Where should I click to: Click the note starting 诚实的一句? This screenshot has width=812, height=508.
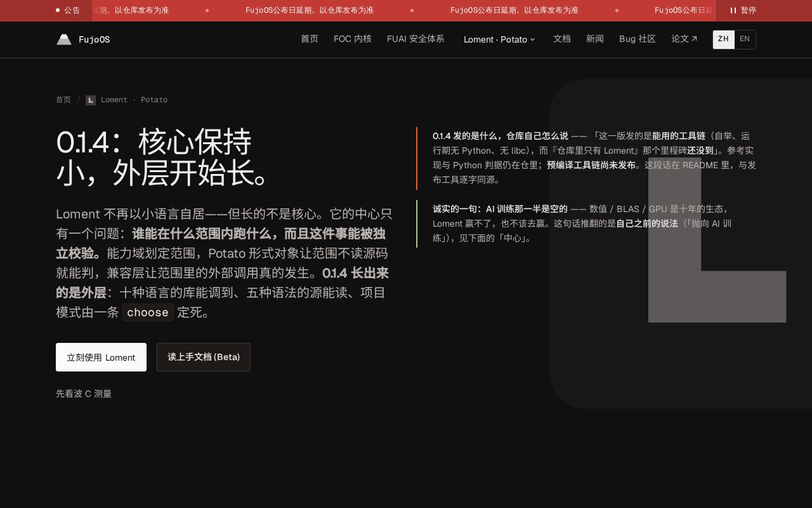click(586, 224)
